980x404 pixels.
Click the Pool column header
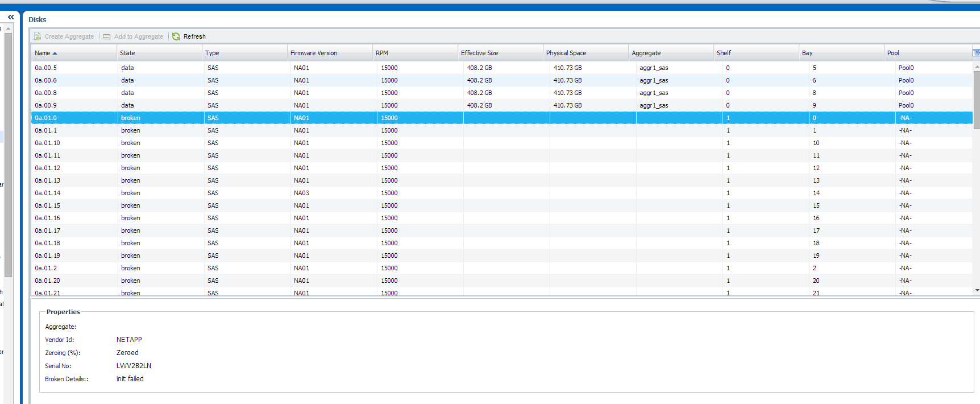[x=893, y=53]
